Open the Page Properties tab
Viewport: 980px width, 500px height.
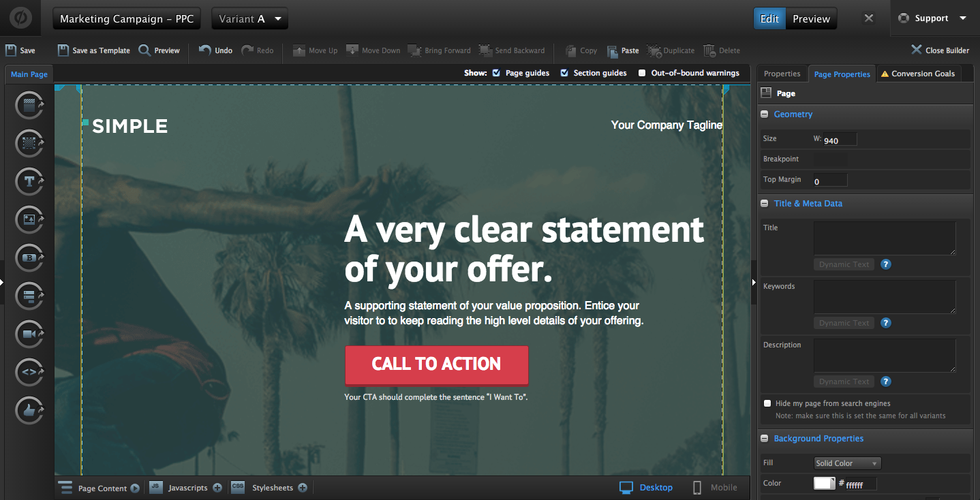click(842, 73)
